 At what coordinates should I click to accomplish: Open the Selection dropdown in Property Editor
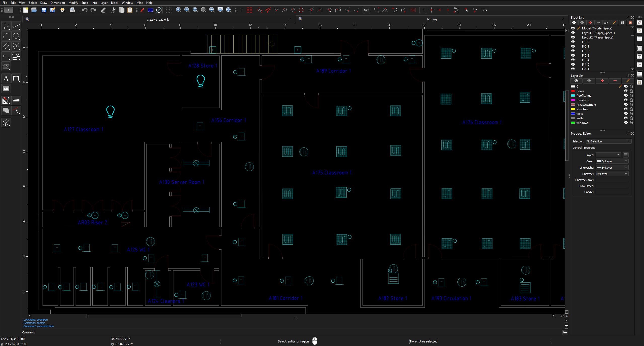click(x=609, y=141)
